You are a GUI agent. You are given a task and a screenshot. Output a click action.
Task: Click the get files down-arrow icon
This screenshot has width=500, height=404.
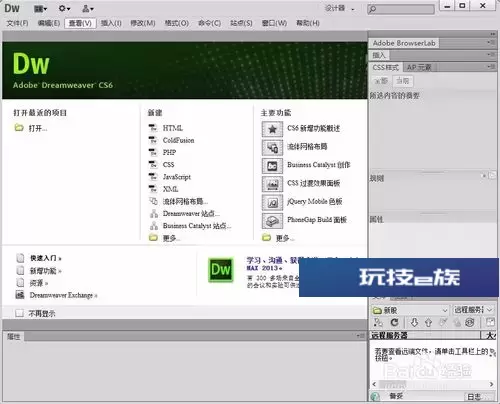414,322
